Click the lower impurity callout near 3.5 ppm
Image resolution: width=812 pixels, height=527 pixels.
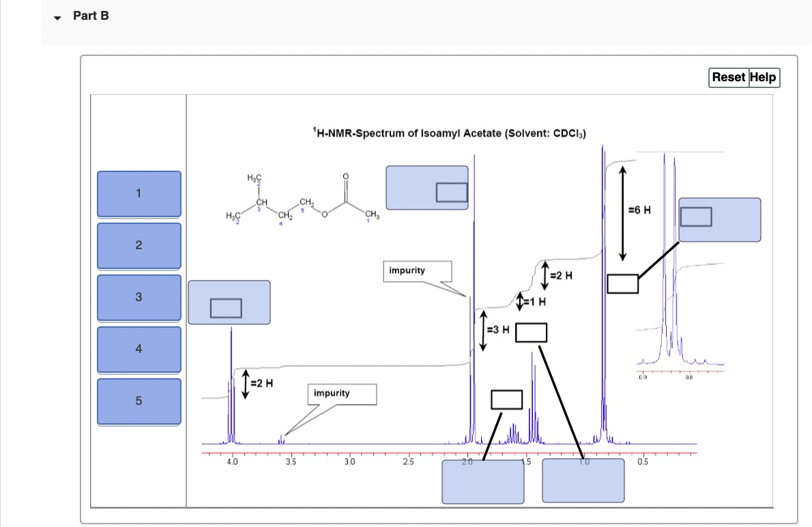(x=342, y=394)
